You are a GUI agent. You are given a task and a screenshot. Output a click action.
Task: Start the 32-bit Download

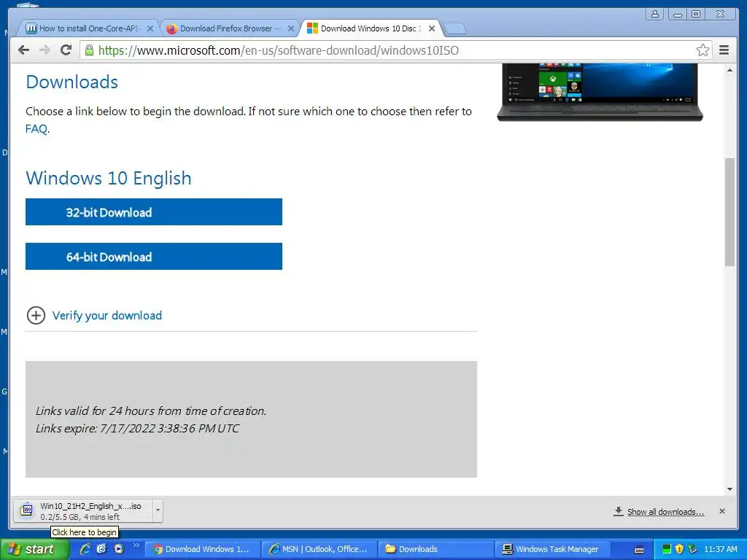pos(154,212)
